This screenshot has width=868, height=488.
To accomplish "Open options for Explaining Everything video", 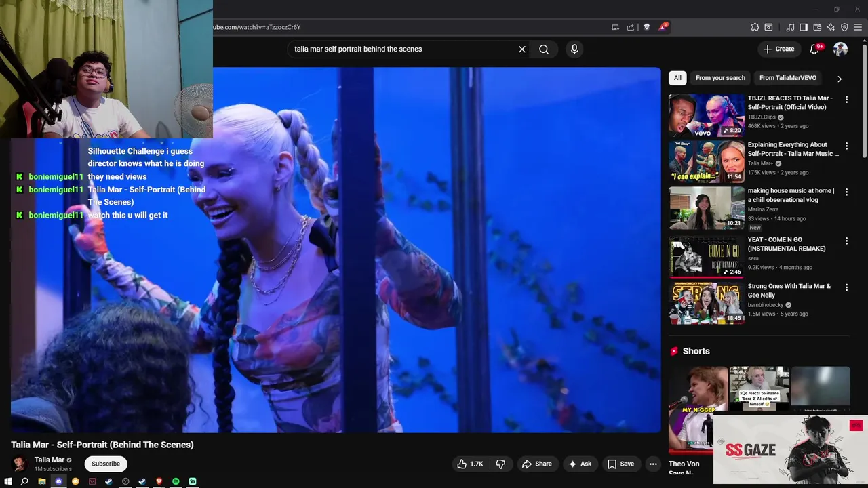I will [x=846, y=146].
